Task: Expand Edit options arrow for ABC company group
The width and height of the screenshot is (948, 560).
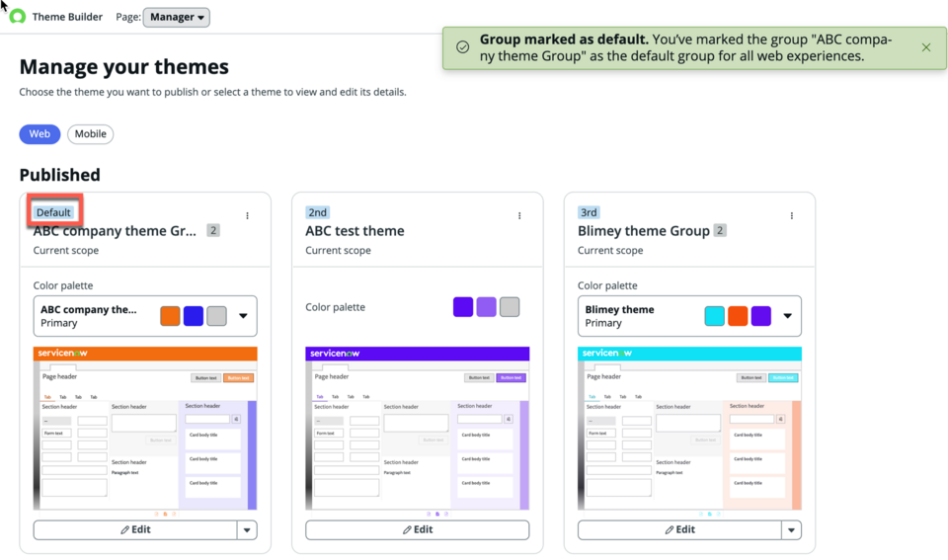Action: [x=247, y=529]
